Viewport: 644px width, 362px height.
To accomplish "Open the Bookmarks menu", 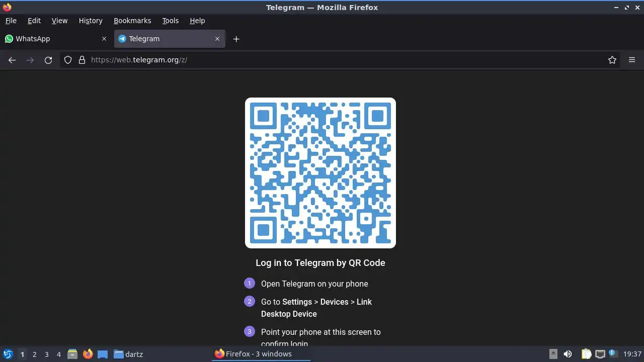I will pos(132,21).
